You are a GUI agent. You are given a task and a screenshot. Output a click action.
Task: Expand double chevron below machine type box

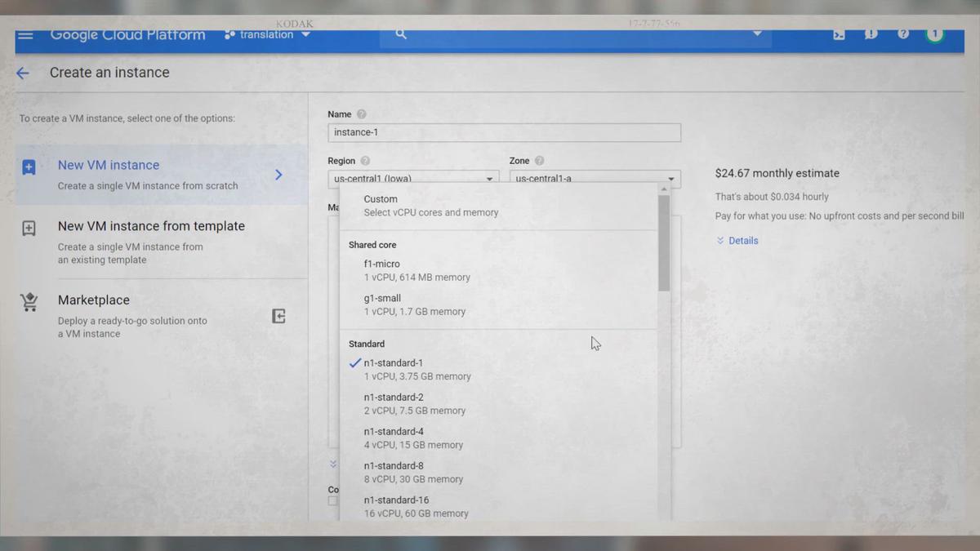333,464
